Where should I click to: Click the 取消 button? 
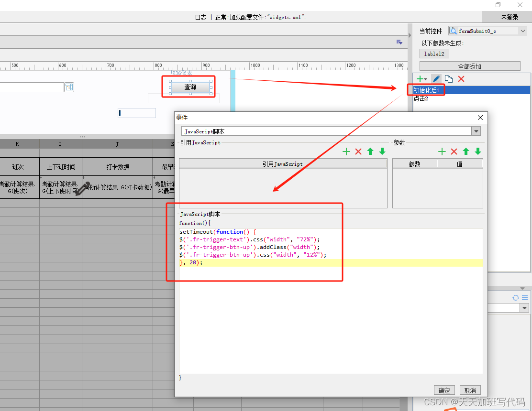pyautogui.click(x=470, y=390)
